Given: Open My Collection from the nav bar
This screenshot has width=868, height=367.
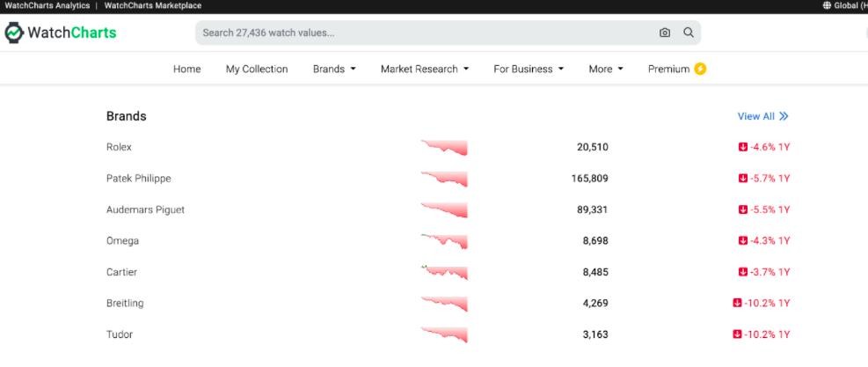Looking at the screenshot, I should 257,69.
